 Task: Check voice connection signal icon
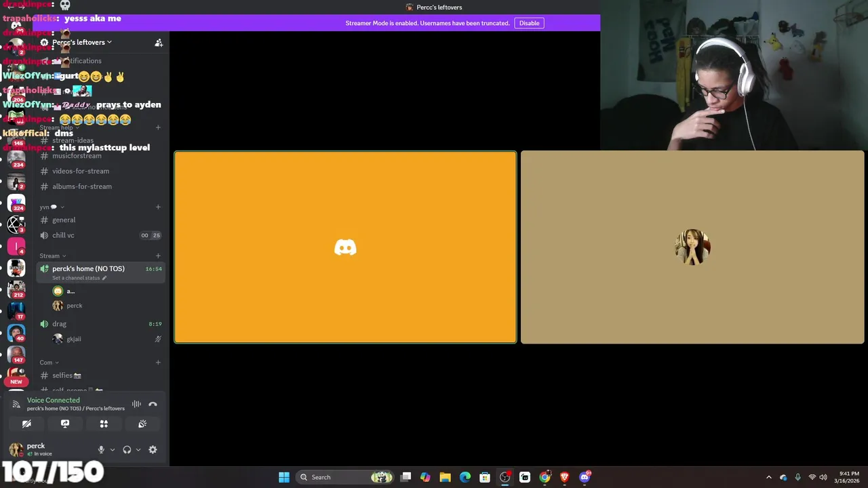[16, 405]
